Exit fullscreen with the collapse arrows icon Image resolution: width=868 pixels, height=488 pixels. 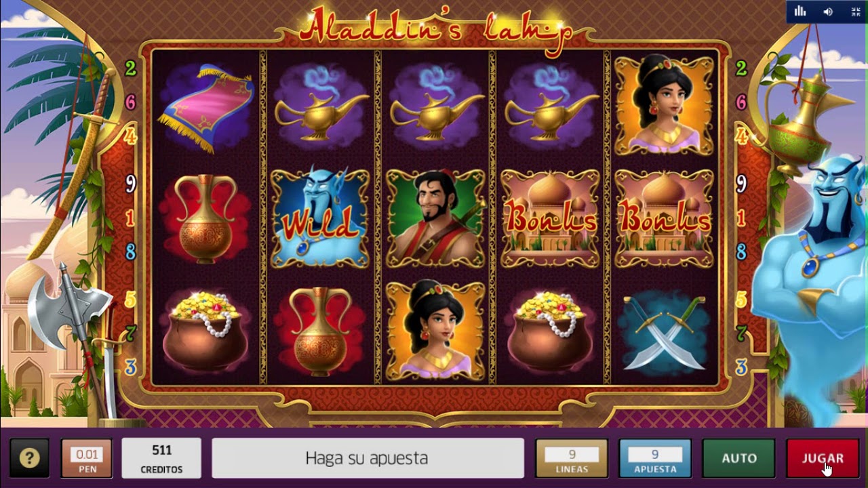pos(856,11)
